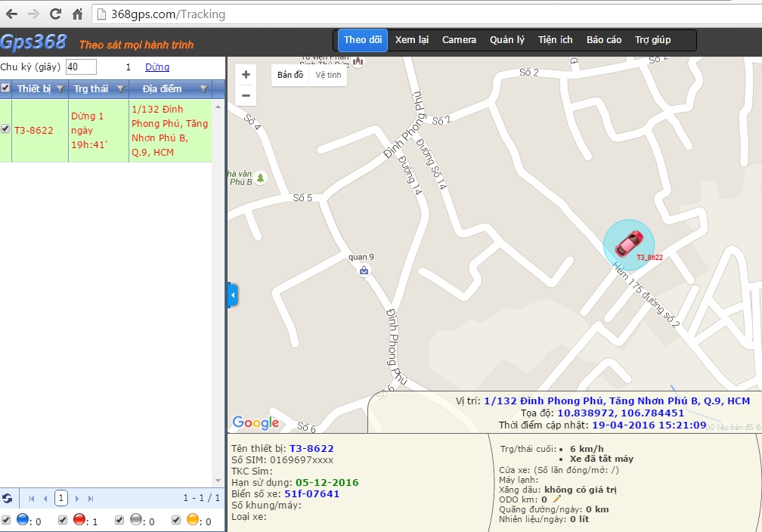Toggle the gray status filter checkbox
The image size is (762, 532).
click(x=119, y=520)
